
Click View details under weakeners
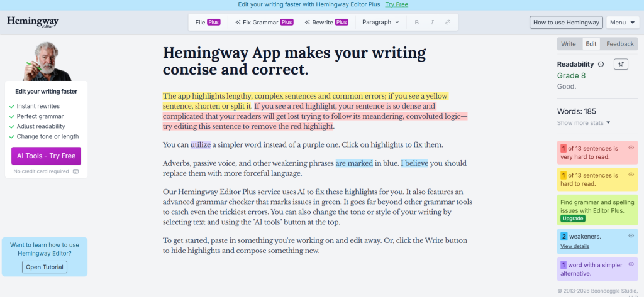(x=575, y=246)
